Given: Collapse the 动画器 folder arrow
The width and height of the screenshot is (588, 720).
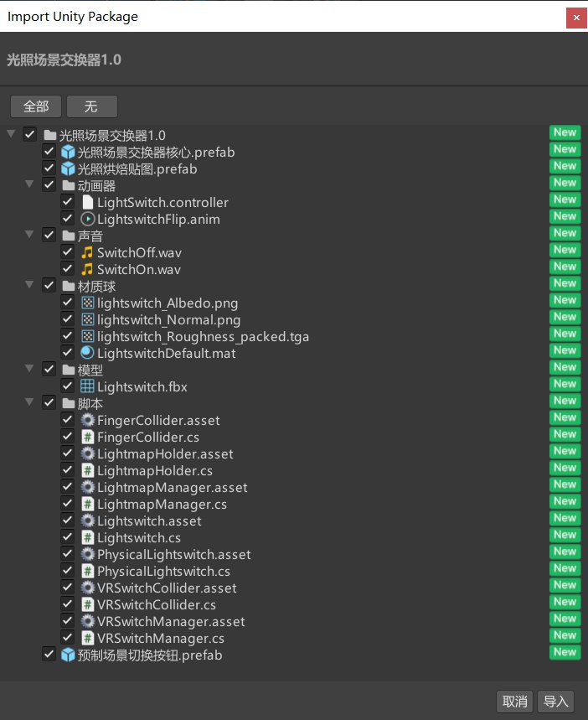Looking at the screenshot, I should coord(29,184).
